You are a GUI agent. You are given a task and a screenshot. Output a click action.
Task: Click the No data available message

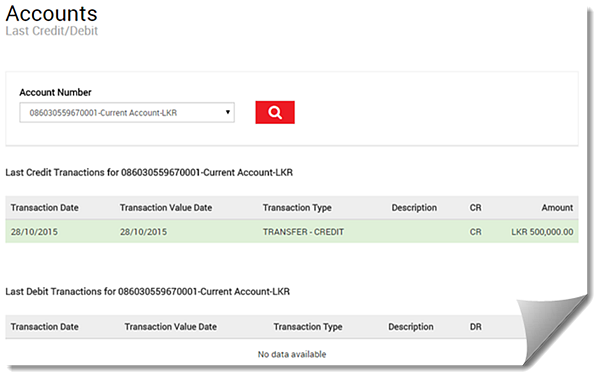pos(292,354)
